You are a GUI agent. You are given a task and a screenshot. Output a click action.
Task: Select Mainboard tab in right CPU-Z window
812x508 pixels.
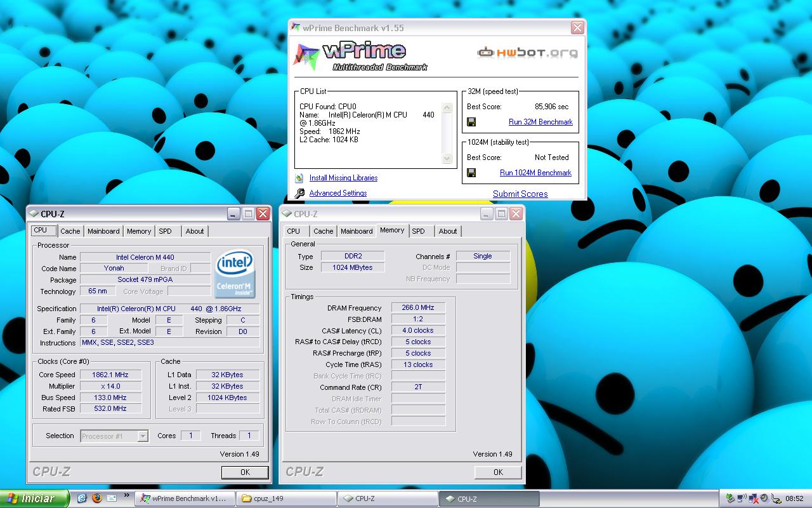pyautogui.click(x=357, y=231)
